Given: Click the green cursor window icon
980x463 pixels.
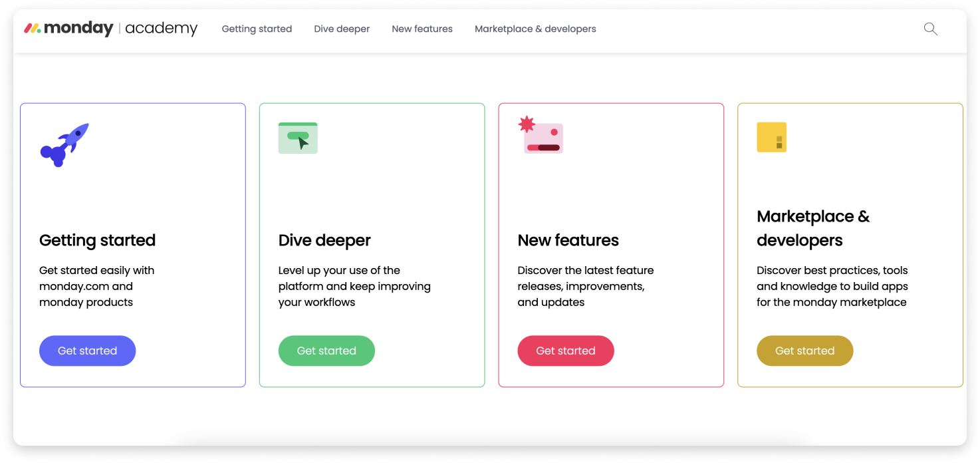Looking at the screenshot, I should point(298,138).
